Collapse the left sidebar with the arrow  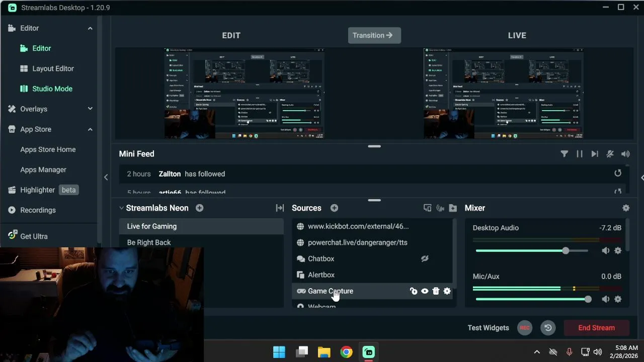pos(106,177)
